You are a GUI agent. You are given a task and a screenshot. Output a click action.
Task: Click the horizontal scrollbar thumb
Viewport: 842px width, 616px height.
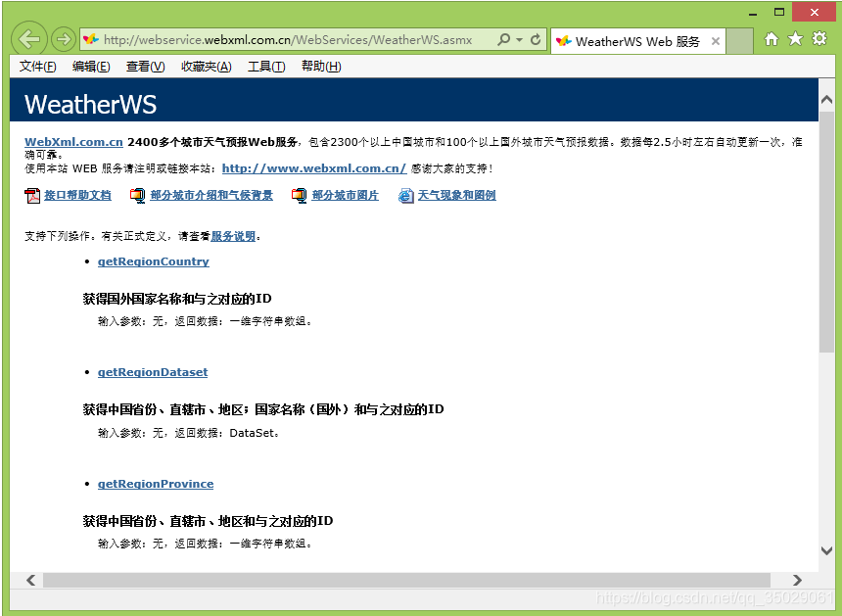406,580
